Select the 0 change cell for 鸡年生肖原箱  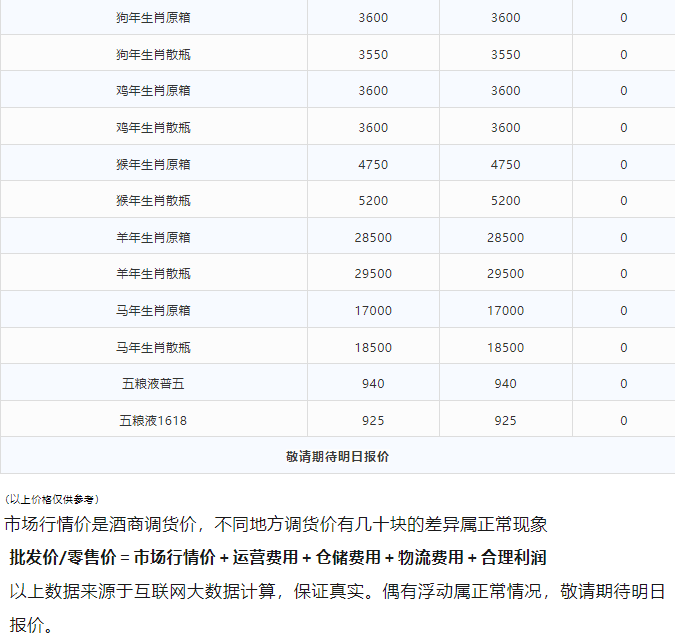tap(624, 91)
